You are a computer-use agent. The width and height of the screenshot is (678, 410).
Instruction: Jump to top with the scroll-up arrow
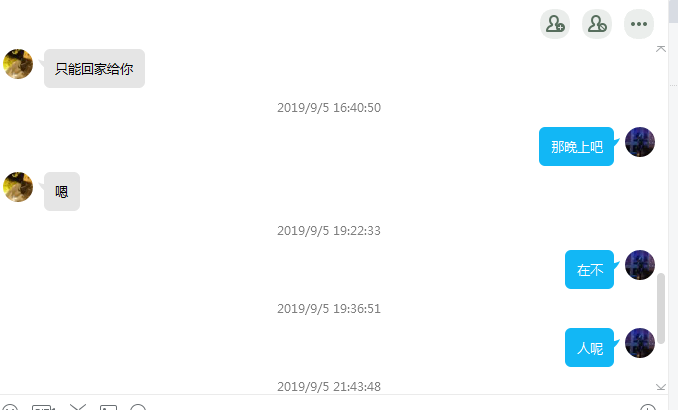tap(661, 48)
